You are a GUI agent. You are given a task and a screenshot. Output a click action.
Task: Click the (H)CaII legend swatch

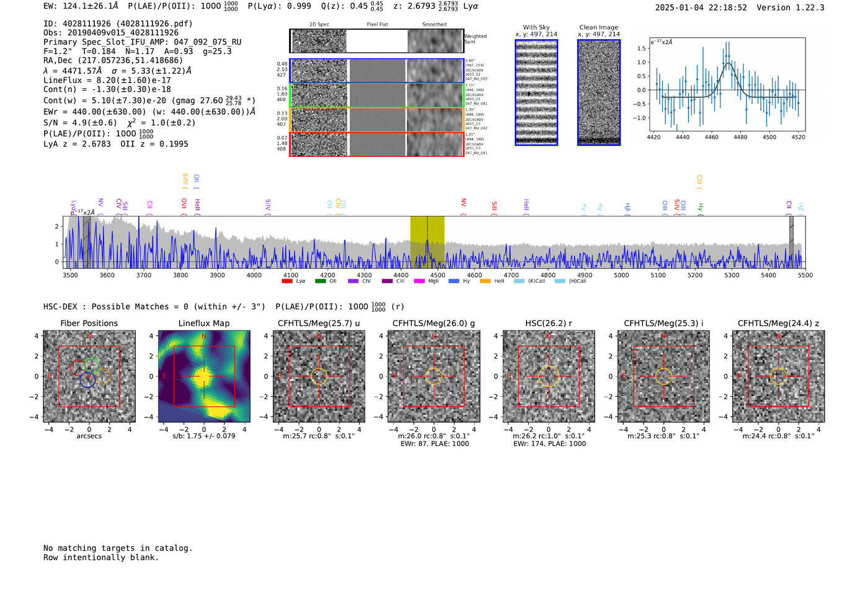560,282
